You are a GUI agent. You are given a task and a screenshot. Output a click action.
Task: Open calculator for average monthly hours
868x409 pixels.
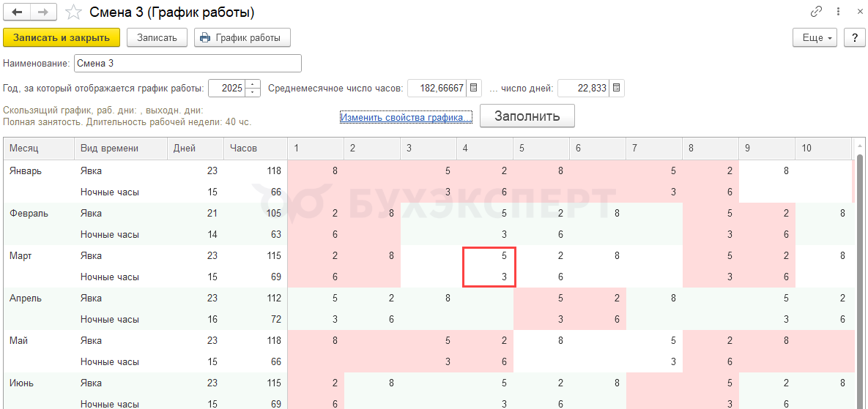pos(474,88)
